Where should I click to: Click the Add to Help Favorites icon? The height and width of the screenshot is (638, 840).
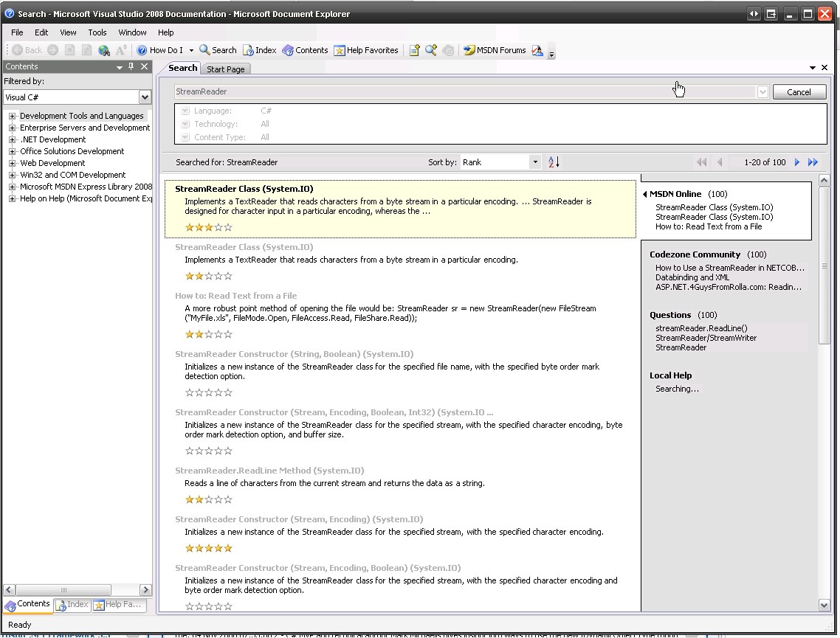click(415, 50)
